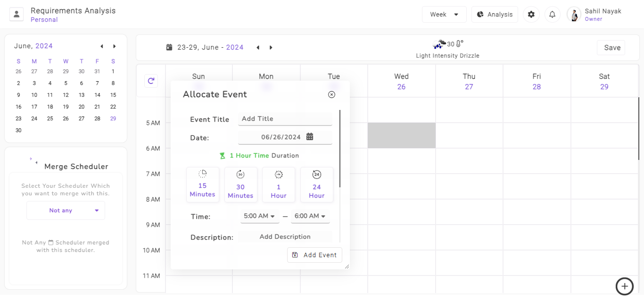644x301 pixels.
Task: Open the Week view dropdown
Action: click(444, 14)
